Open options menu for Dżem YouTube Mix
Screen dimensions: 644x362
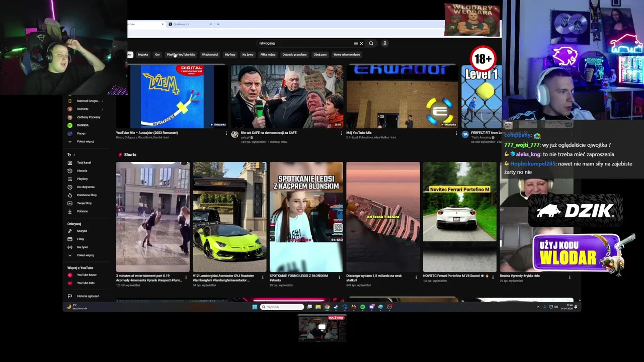click(226, 133)
